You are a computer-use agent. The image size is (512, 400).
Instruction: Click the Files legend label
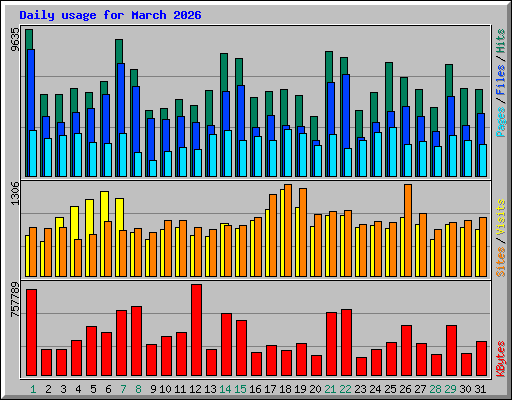(x=500, y=80)
